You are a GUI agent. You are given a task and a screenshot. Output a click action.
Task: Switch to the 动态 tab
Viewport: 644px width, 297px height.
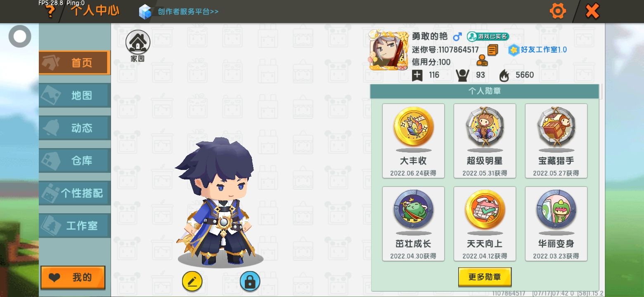tap(75, 128)
